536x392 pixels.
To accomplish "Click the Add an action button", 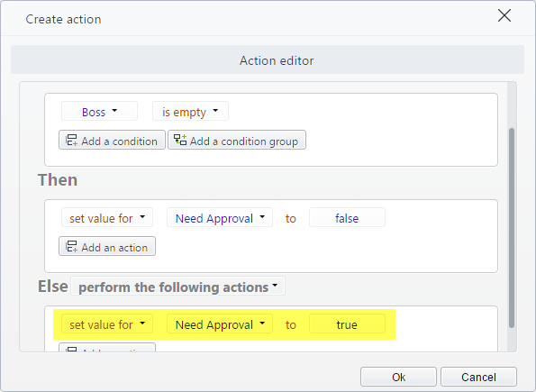I will (x=107, y=246).
